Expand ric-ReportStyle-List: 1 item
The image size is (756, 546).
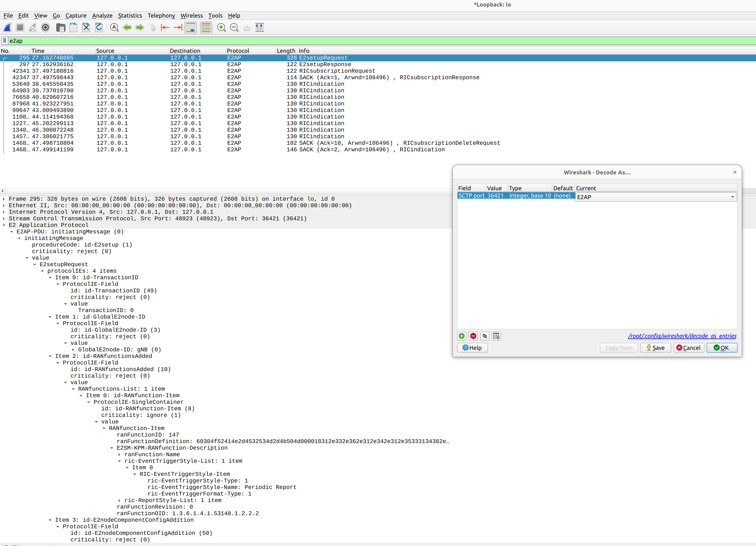[119, 501]
